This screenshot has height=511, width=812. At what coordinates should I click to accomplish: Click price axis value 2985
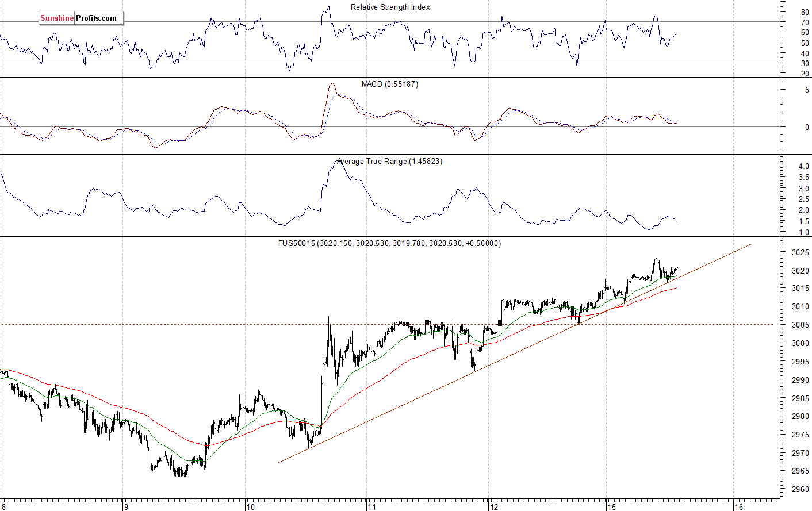pyautogui.click(x=800, y=398)
